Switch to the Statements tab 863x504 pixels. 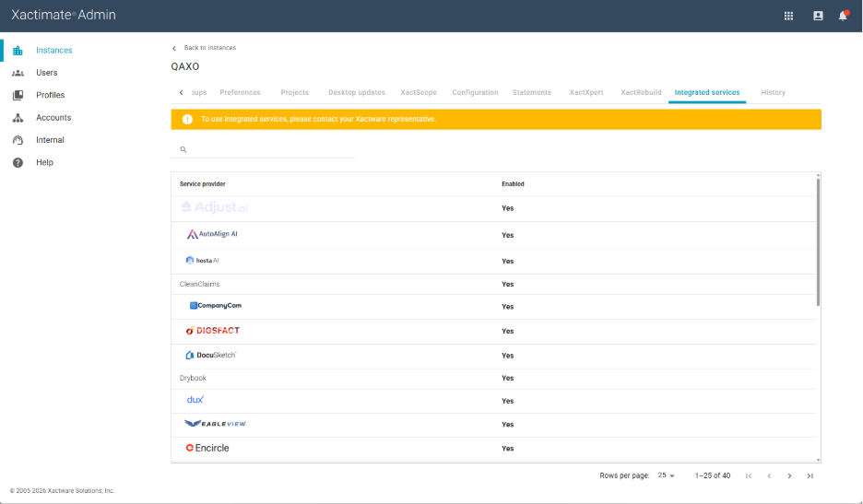click(532, 92)
